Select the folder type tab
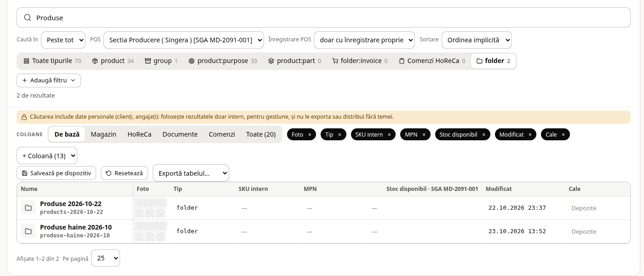Viewport: 644px width, 276px height. (x=493, y=61)
